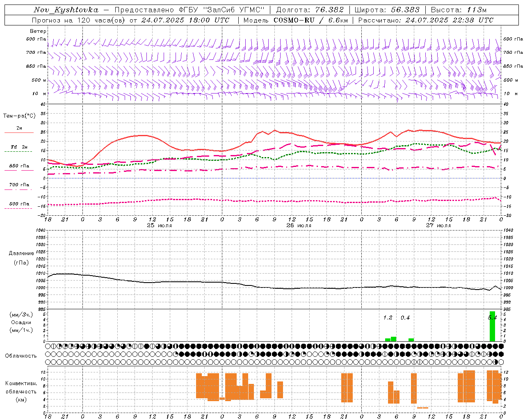The height and width of the screenshot is (420, 525).
Task: Click the Конвективн. convective cloudiness label
Action: (x=21, y=383)
